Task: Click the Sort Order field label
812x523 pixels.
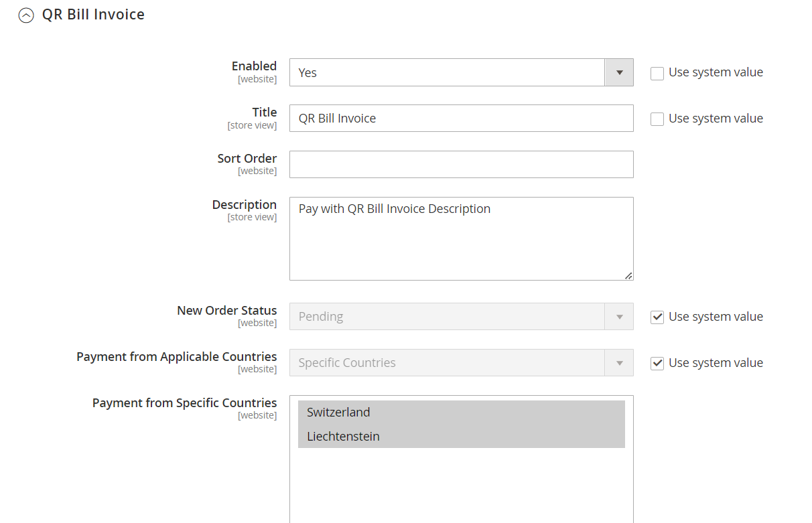Action: coord(247,159)
